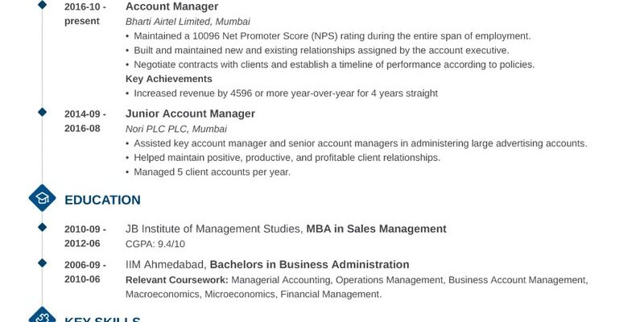The image size is (644, 322).
Task: Click the 2014-09 - 2016-08 date range
Action: click(x=85, y=122)
